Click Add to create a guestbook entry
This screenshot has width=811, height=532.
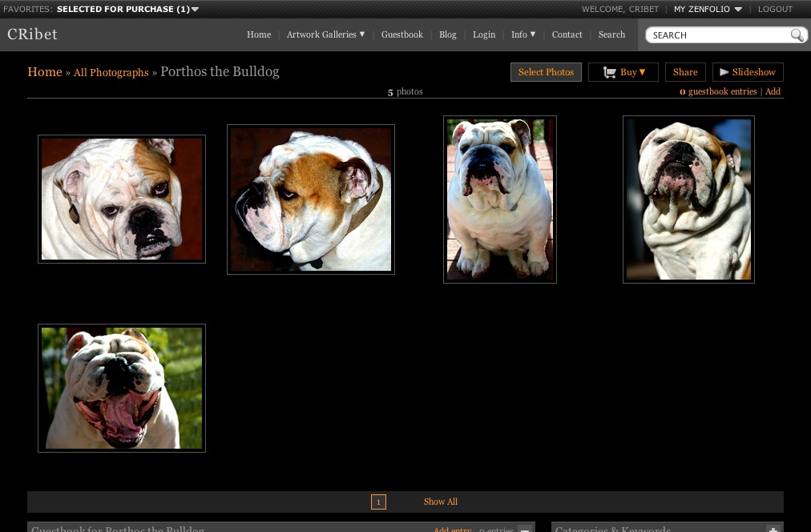pos(773,91)
